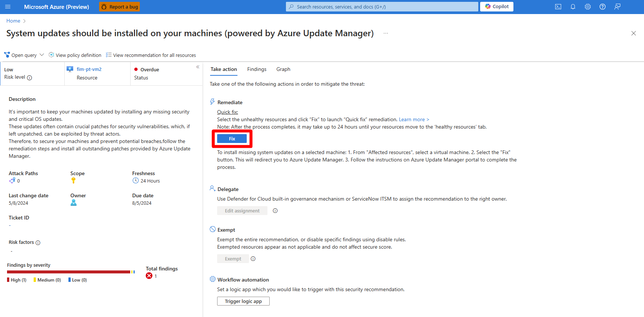The width and height of the screenshot is (644, 317).
Task: Open the notifications bell
Action: 573,7
